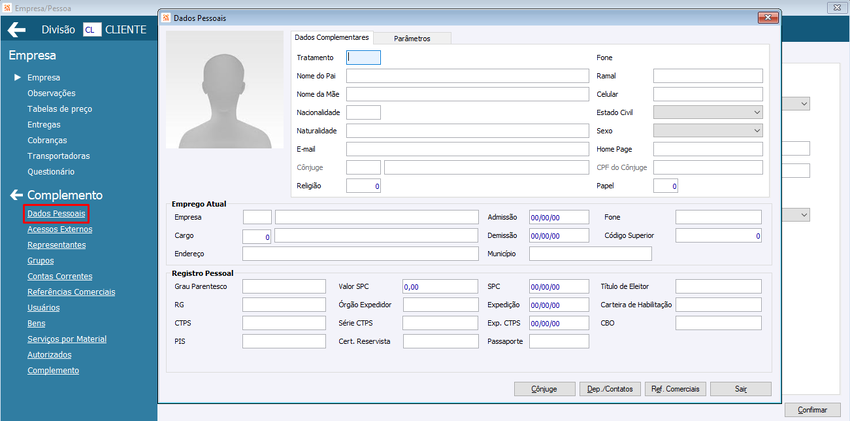850x421 pixels.
Task: Click the Título de Eleitor field
Action: (718, 287)
